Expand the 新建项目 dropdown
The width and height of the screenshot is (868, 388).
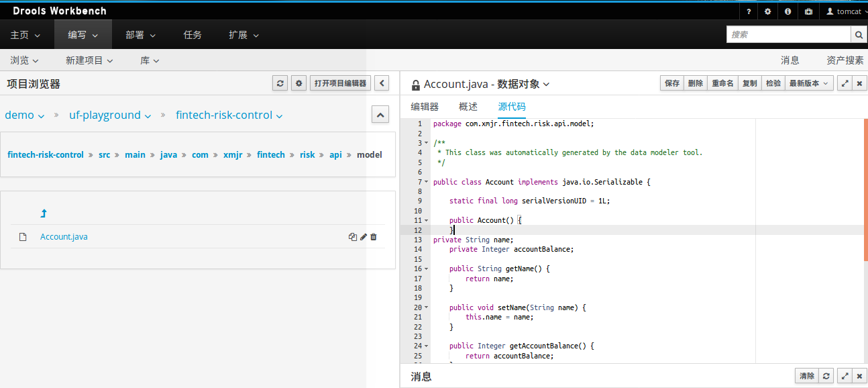tap(89, 60)
